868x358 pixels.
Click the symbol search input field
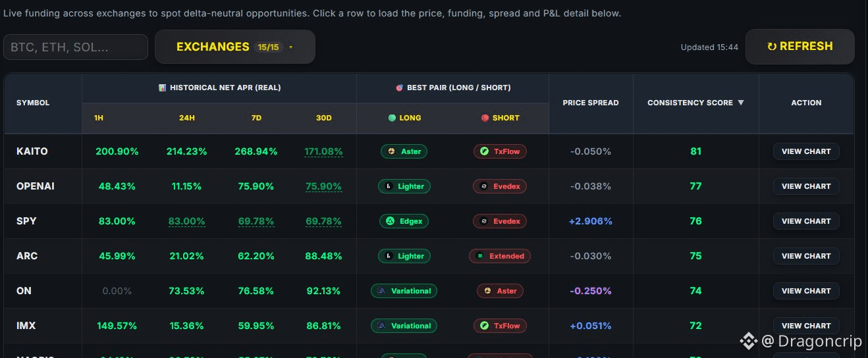pos(76,47)
